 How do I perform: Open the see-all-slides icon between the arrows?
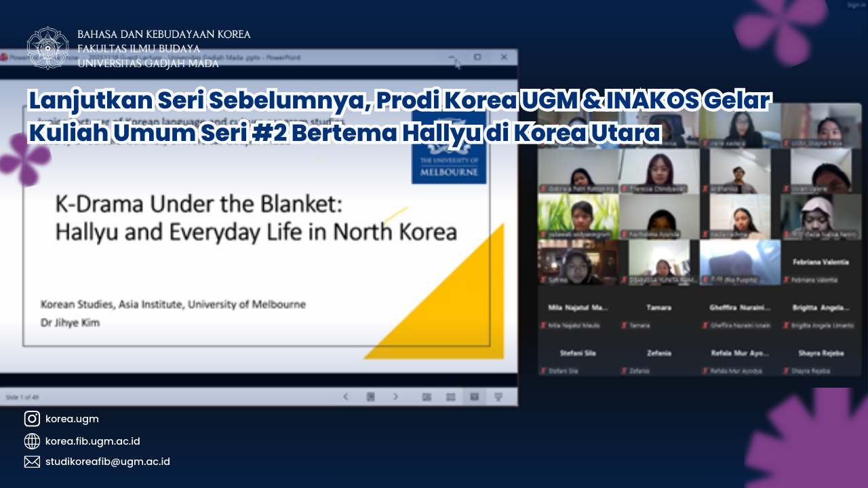[370, 396]
